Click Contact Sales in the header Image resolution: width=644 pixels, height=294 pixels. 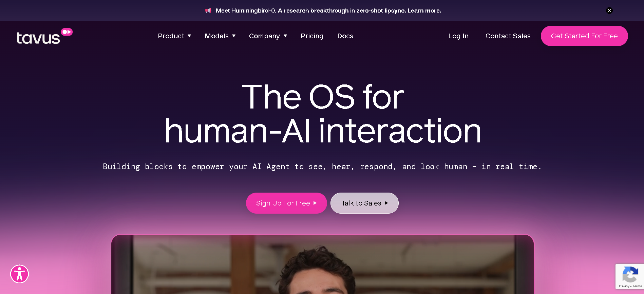point(508,36)
